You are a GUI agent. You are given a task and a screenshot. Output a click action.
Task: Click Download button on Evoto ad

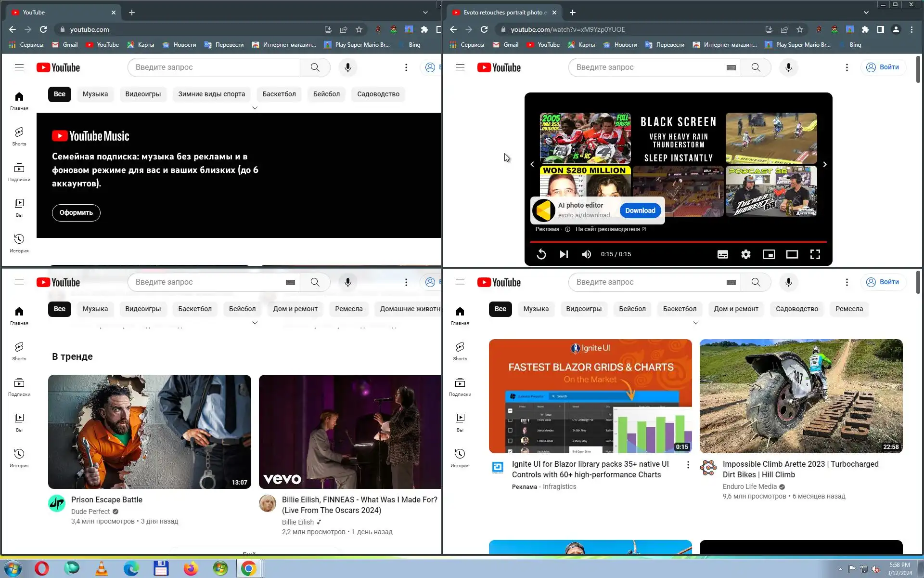[x=640, y=210]
